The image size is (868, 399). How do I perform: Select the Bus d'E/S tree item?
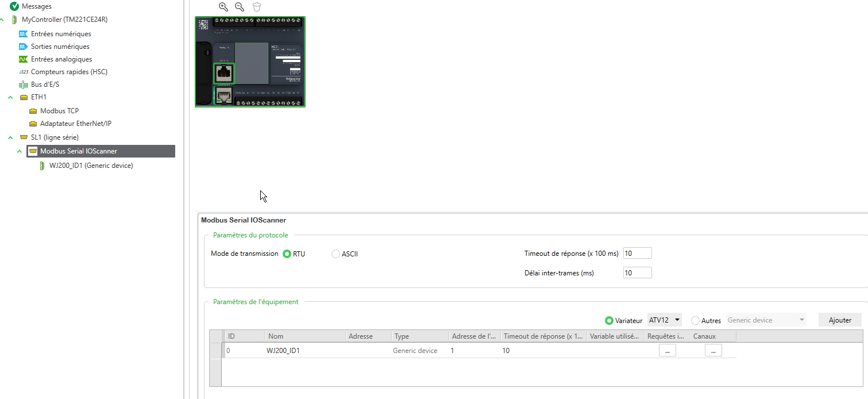(44, 85)
